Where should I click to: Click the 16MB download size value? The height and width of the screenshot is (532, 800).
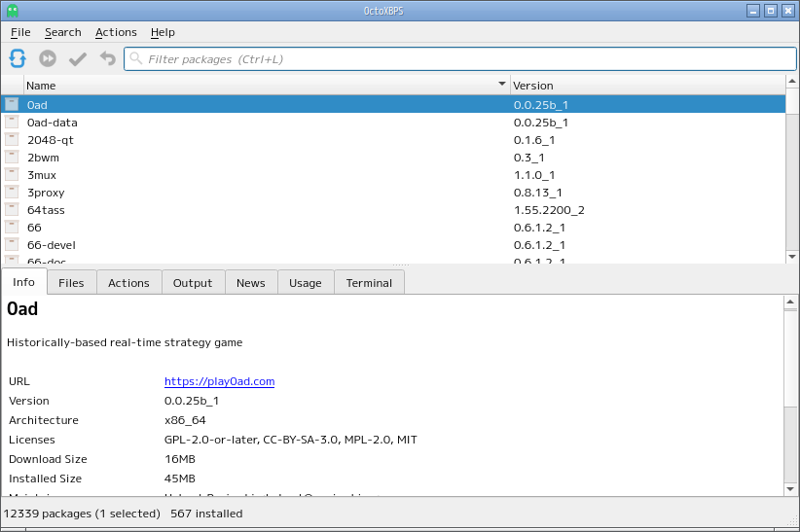[x=180, y=459]
